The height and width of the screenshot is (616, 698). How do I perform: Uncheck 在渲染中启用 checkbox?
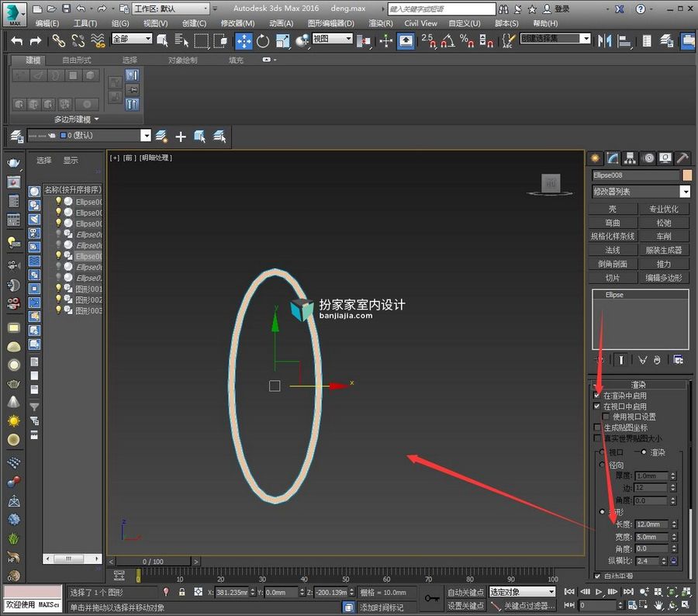click(x=597, y=396)
